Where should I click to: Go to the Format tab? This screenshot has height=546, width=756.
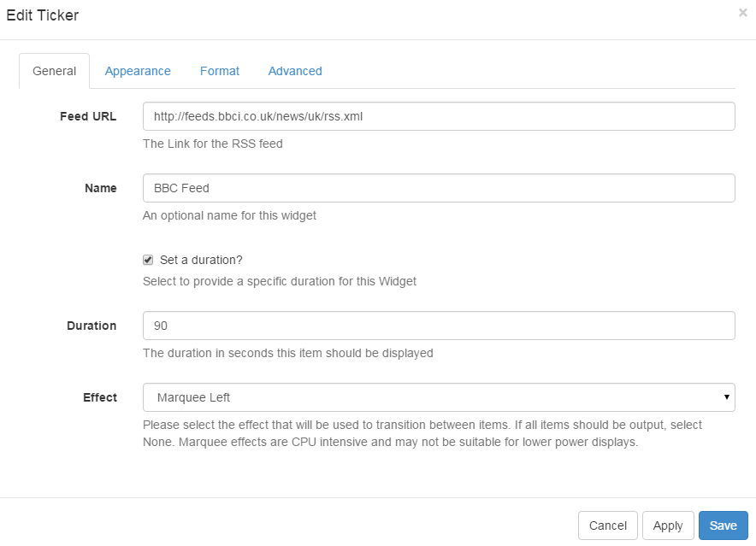(220, 71)
